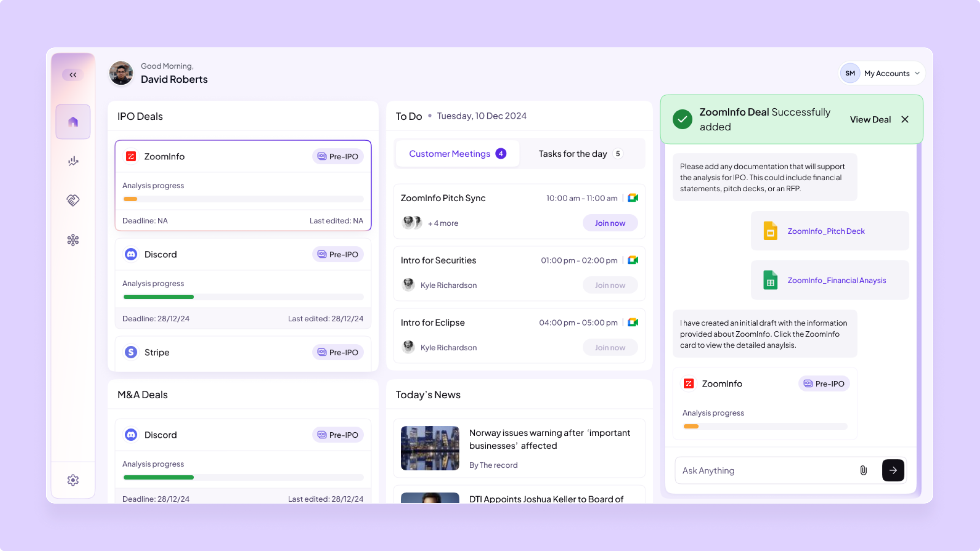Open settings gear in the sidebar

tap(73, 480)
